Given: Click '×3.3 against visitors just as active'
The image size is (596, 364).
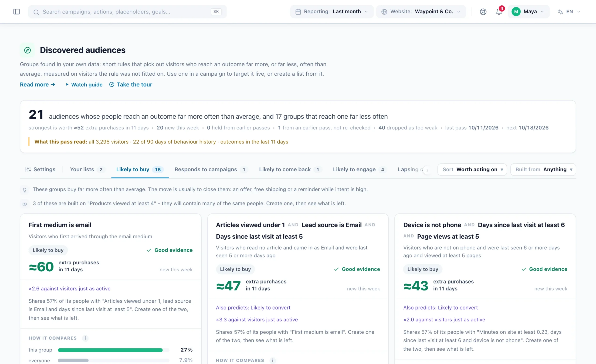Looking at the screenshot, I should (257, 320).
